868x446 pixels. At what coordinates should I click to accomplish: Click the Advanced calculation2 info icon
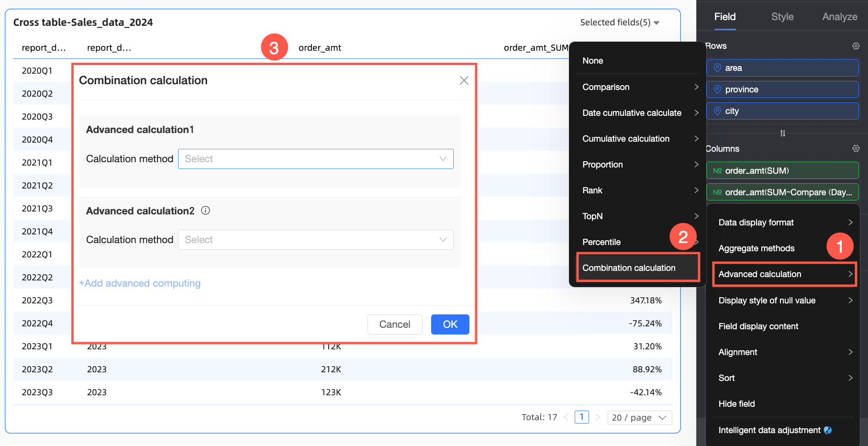click(x=205, y=211)
